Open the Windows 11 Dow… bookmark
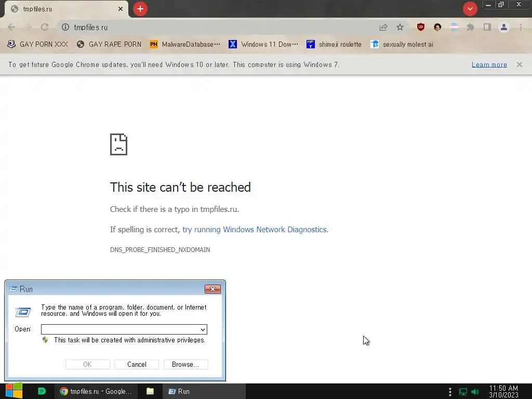This screenshot has height=399, width=532. click(263, 45)
